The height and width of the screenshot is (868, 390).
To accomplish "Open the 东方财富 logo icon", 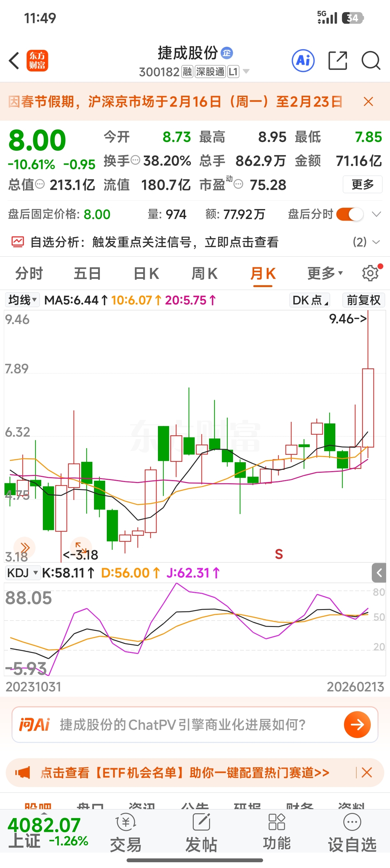I will [37, 61].
